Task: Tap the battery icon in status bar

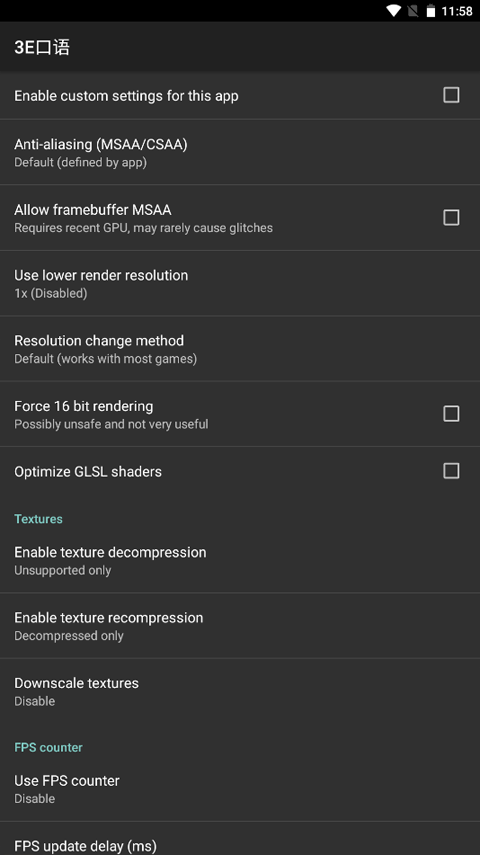Action: click(431, 11)
